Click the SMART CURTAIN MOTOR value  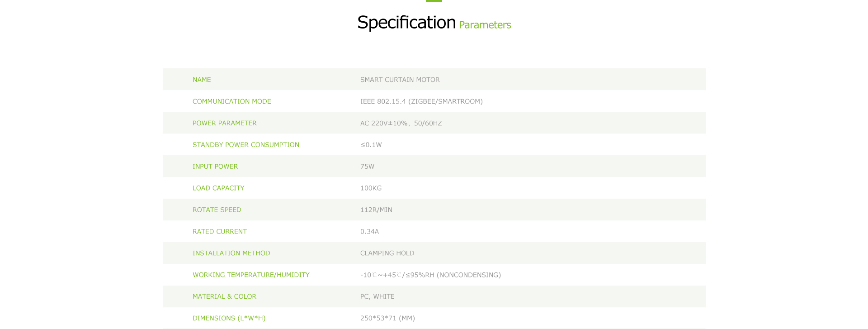coord(400,80)
